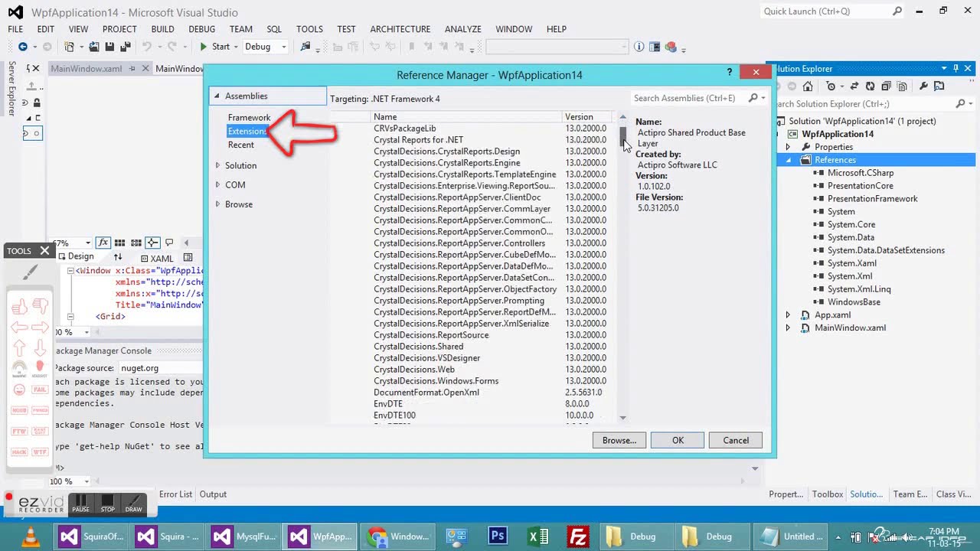Viewport: 980px width, 551px height.
Task: Open the TOOLS menu in menu bar
Action: tap(309, 29)
